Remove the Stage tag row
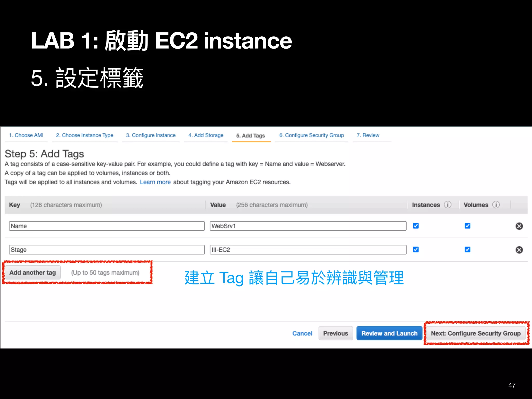Screen dimensions: 532x399 click(519, 250)
